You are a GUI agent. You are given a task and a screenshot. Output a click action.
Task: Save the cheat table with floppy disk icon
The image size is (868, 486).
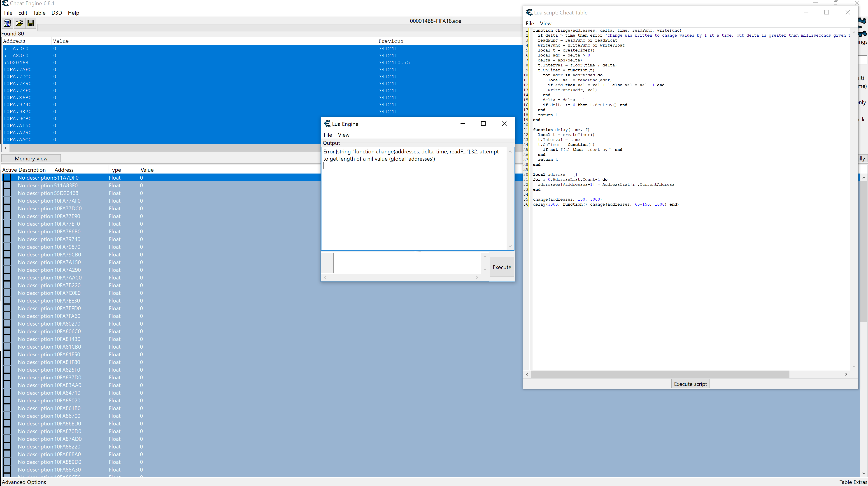click(30, 23)
